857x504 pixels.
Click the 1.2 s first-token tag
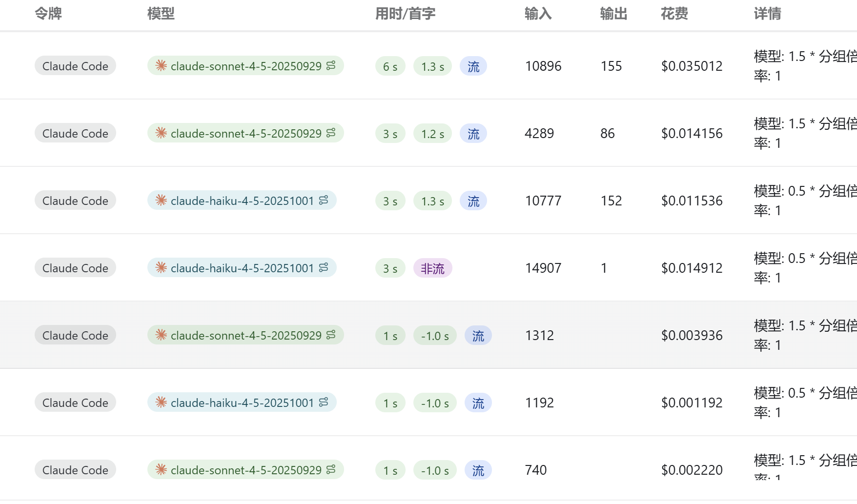click(433, 134)
